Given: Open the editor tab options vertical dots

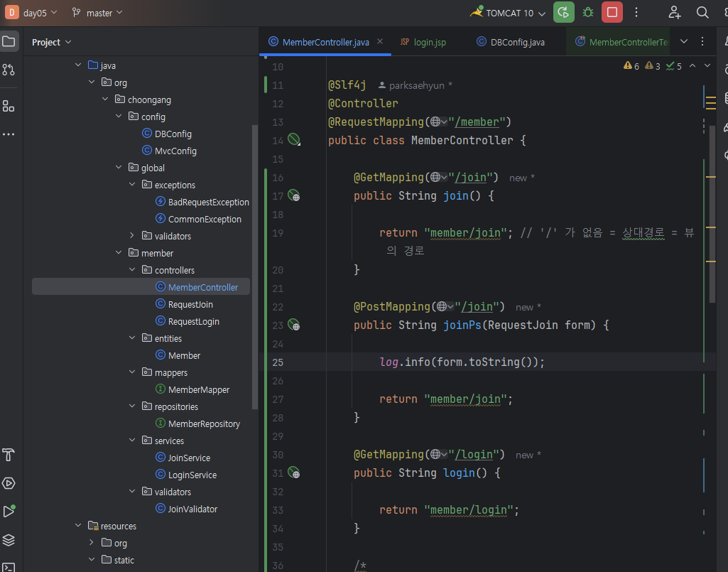Looking at the screenshot, I should tap(702, 41).
